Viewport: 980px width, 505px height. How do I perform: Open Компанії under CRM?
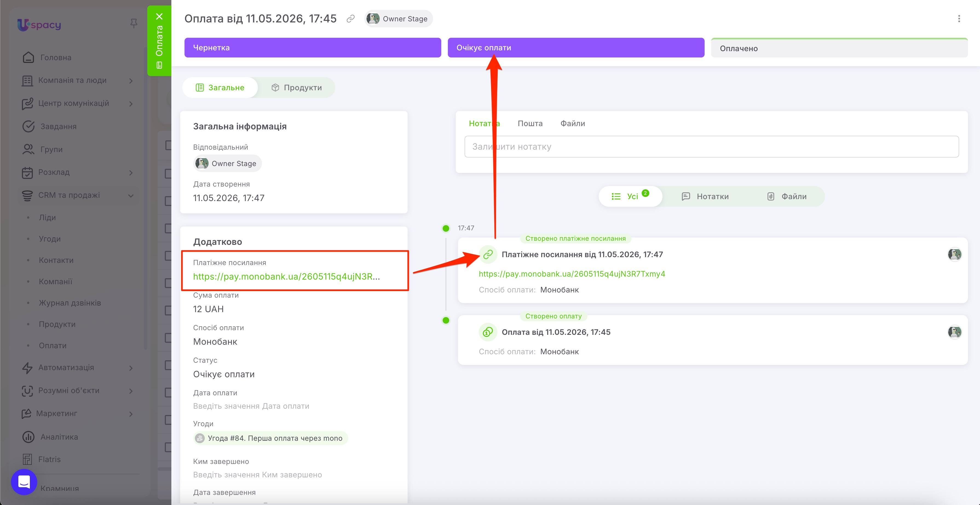tap(55, 281)
